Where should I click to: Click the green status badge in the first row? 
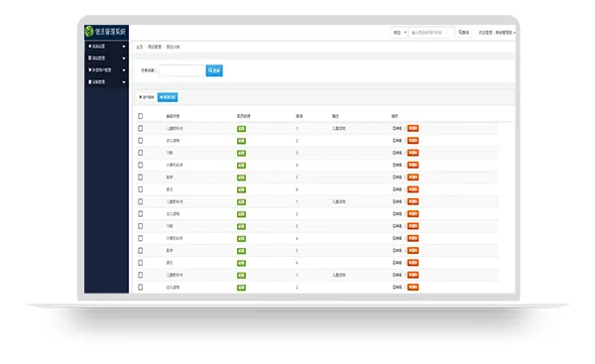pyautogui.click(x=241, y=129)
